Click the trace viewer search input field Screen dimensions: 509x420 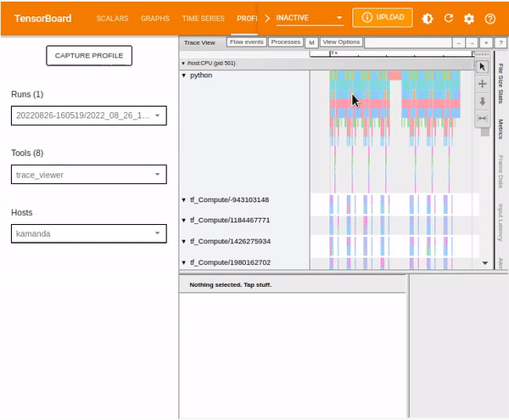pyautogui.click(x=408, y=42)
